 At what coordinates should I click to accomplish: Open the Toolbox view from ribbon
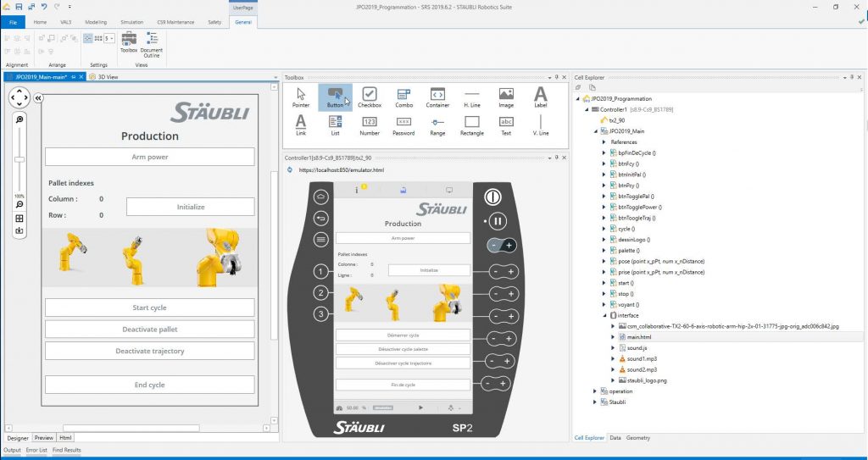[129, 42]
